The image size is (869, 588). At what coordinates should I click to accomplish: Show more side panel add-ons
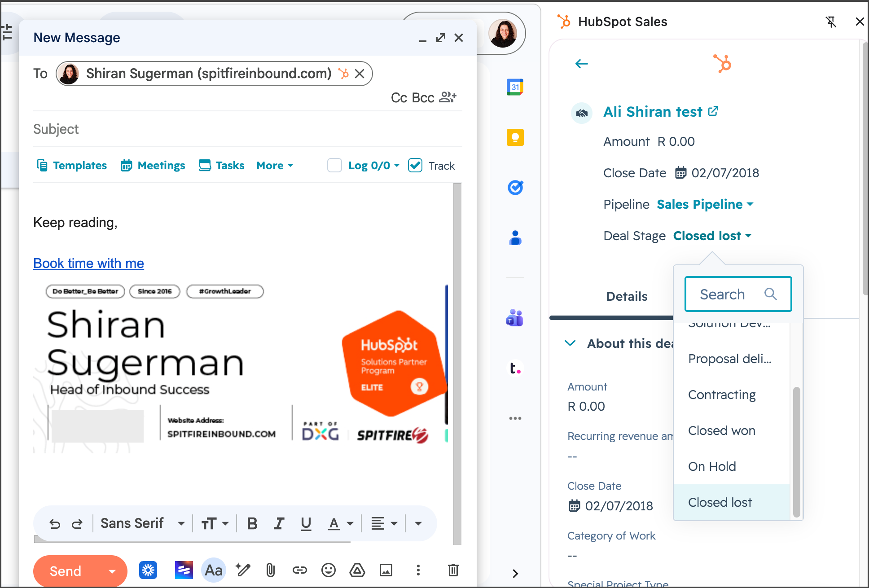pyautogui.click(x=515, y=418)
